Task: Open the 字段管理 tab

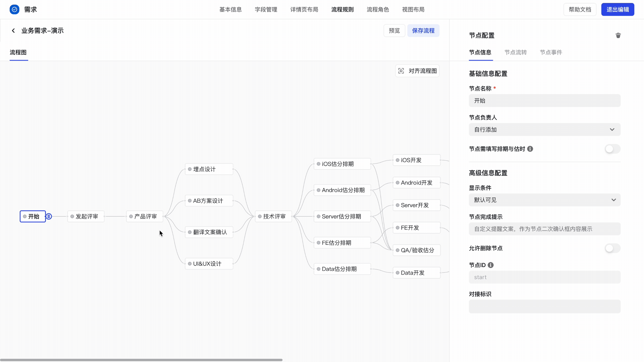Action: (266, 10)
